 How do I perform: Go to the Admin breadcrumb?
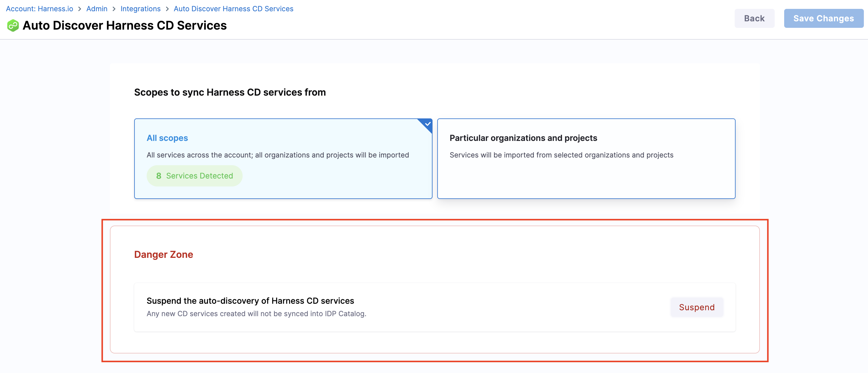click(x=97, y=9)
